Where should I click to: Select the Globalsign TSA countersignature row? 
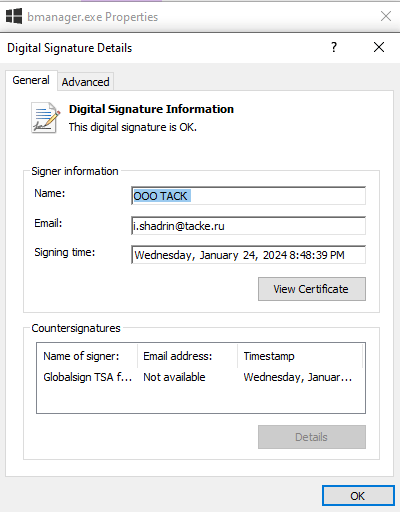201,377
